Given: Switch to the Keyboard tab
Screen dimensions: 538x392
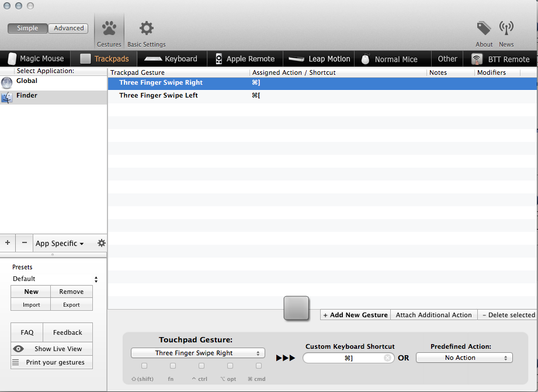Looking at the screenshot, I should [172, 58].
